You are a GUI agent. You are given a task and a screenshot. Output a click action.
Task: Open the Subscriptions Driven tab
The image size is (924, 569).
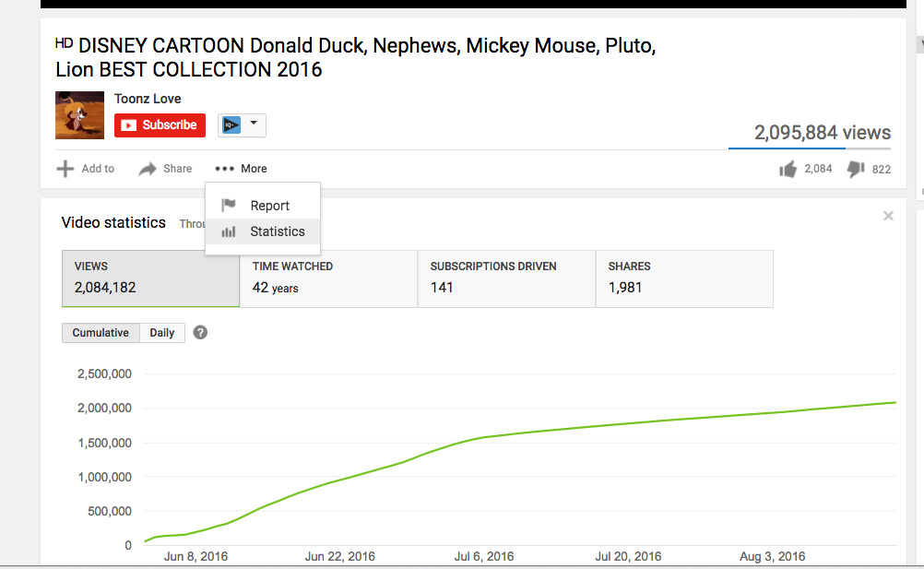506,278
